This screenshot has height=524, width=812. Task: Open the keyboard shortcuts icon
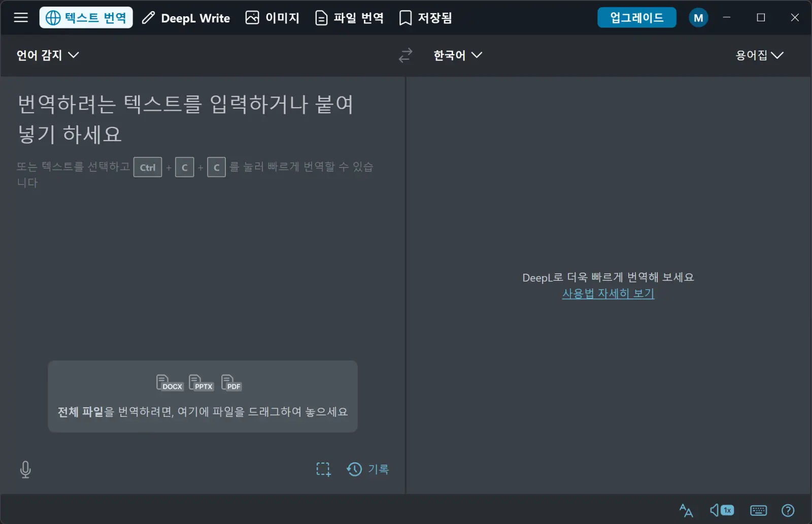click(x=758, y=510)
